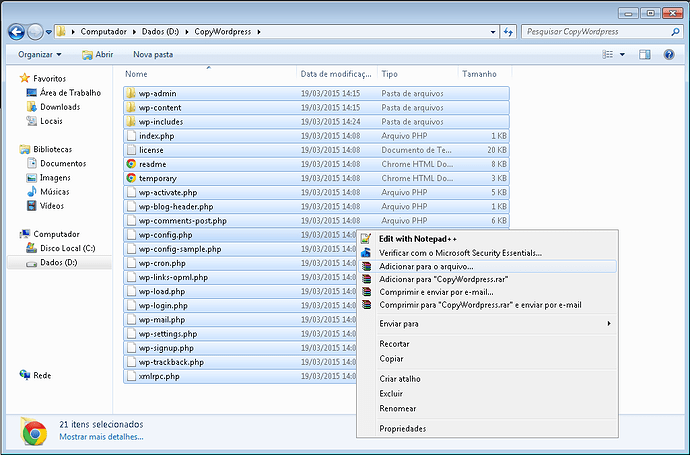Click the wp-content folder icon

pos(131,107)
